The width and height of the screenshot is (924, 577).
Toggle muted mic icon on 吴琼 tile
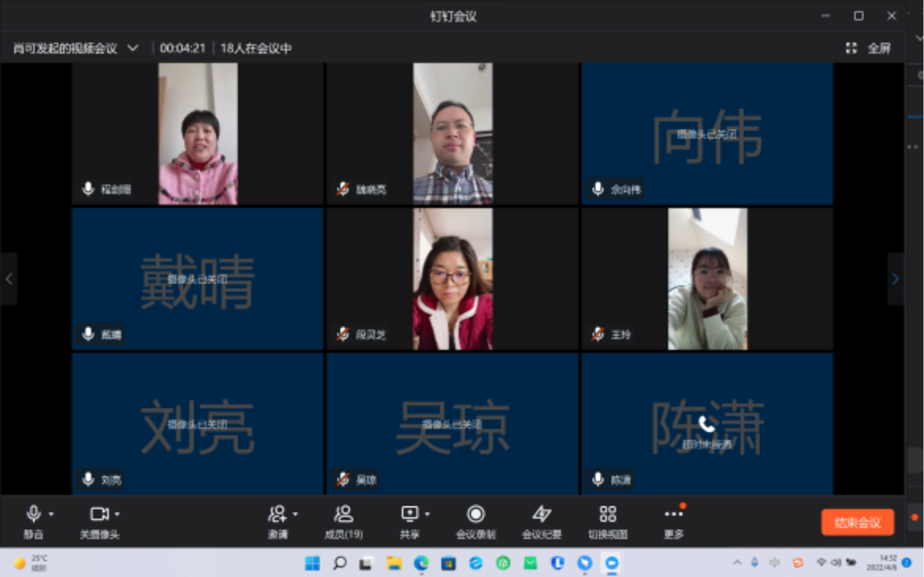click(342, 479)
